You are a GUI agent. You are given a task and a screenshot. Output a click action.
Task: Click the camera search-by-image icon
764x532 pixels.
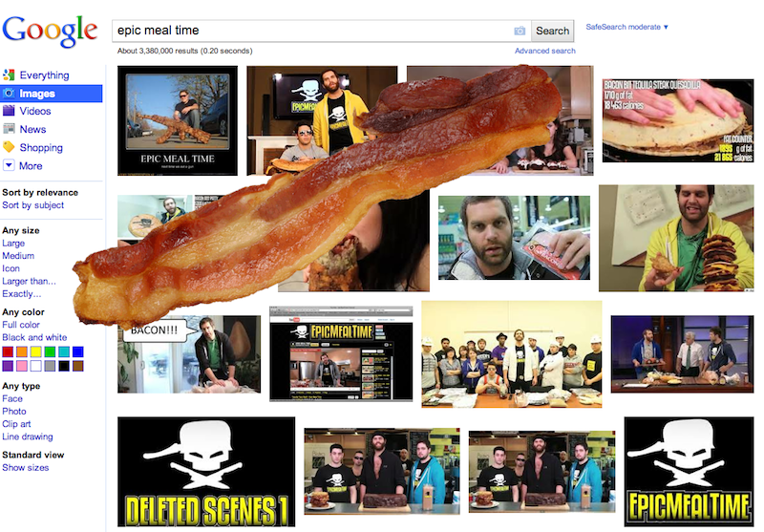click(520, 31)
